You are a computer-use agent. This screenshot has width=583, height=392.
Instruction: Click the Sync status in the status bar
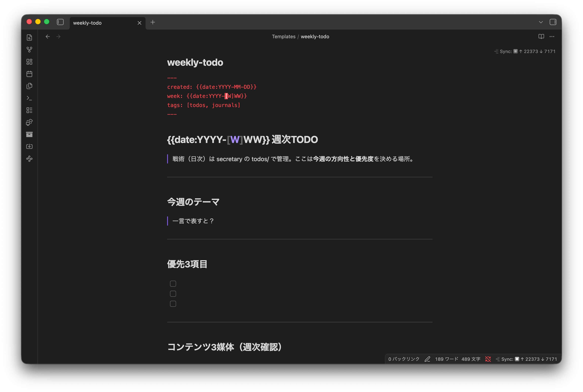point(526,359)
